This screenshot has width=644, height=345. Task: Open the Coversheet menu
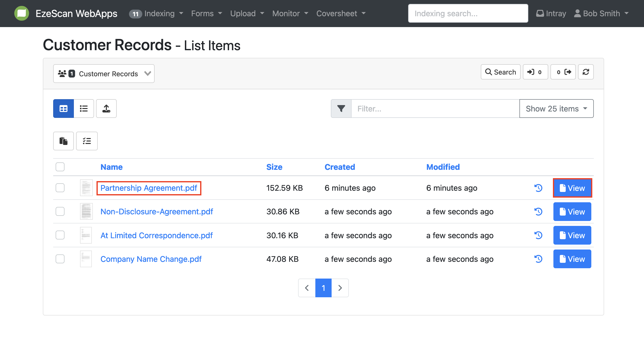(x=341, y=14)
